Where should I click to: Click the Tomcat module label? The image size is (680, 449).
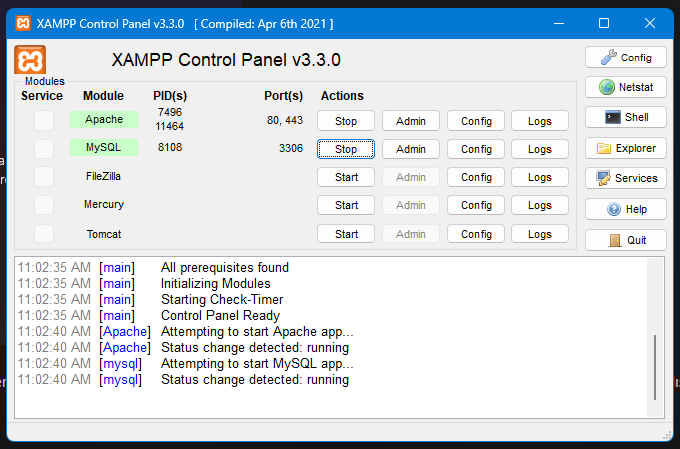click(104, 234)
